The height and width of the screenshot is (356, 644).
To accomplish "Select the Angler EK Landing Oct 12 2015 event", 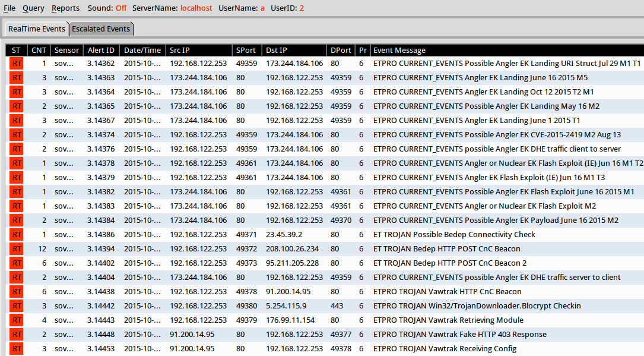I will point(483,92).
